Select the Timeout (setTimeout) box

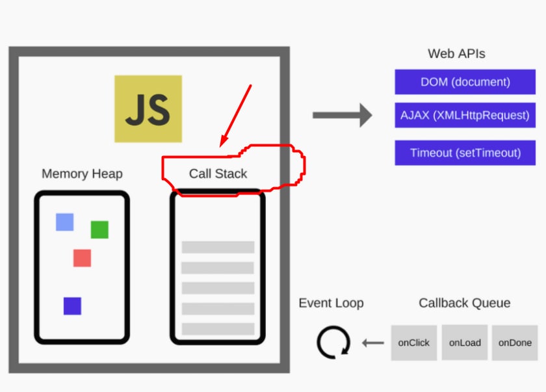(465, 153)
